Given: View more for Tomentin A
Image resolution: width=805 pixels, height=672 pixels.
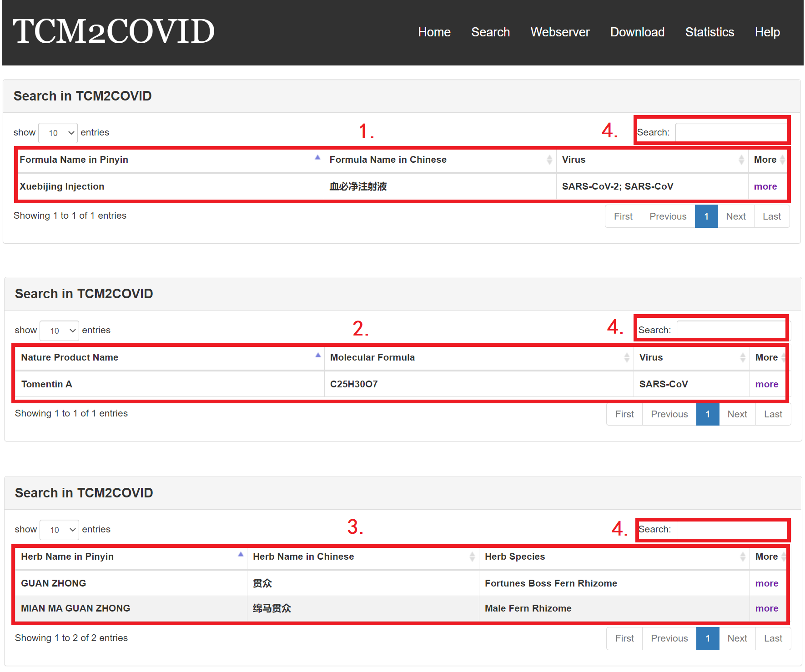Looking at the screenshot, I should pos(766,384).
